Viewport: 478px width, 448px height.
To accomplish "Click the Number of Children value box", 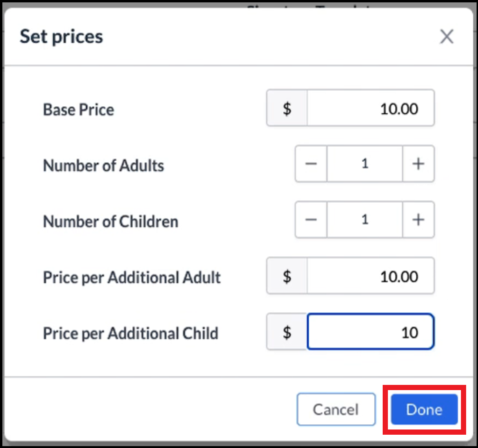I will point(364,220).
